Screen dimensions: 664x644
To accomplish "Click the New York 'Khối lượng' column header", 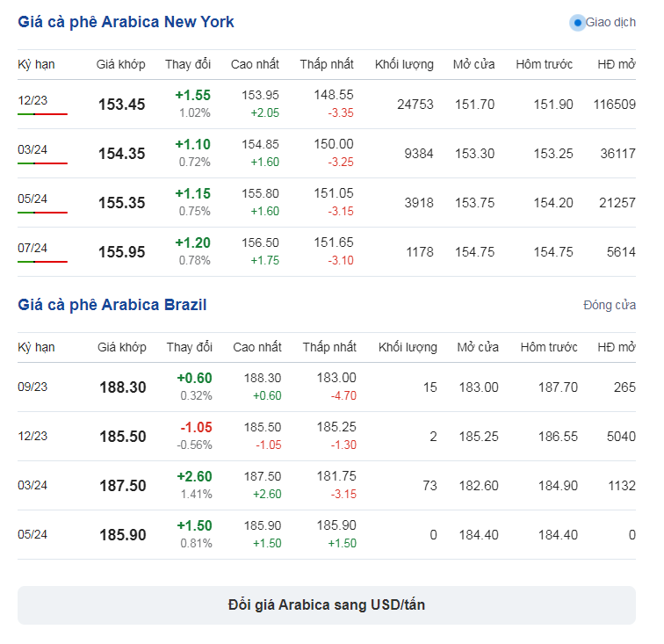I will [x=404, y=64].
